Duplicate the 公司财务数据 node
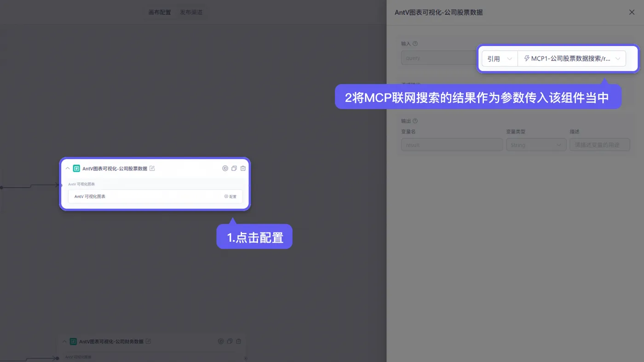The height and width of the screenshot is (362, 644). coord(230,341)
